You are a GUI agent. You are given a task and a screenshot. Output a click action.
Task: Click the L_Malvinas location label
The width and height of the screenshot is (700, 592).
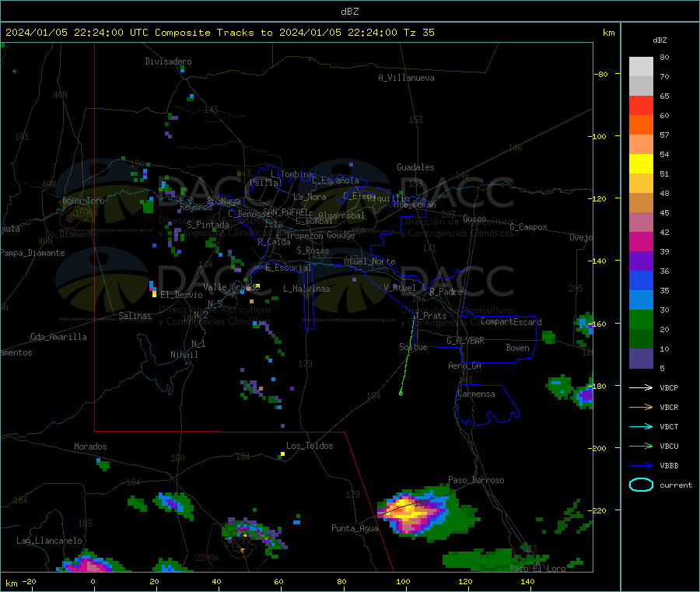[x=306, y=289]
